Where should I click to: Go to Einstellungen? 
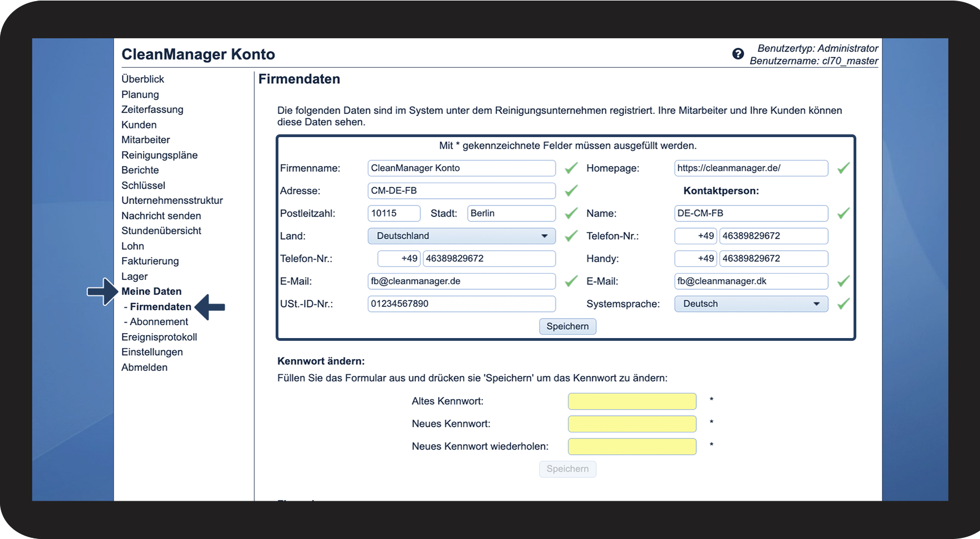tap(152, 352)
